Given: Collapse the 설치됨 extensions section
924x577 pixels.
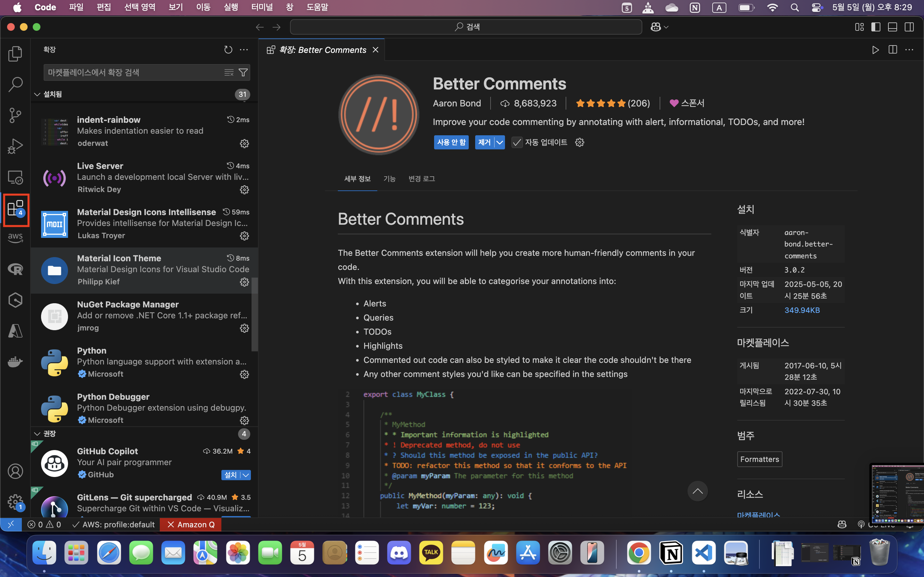Looking at the screenshot, I should (37, 94).
